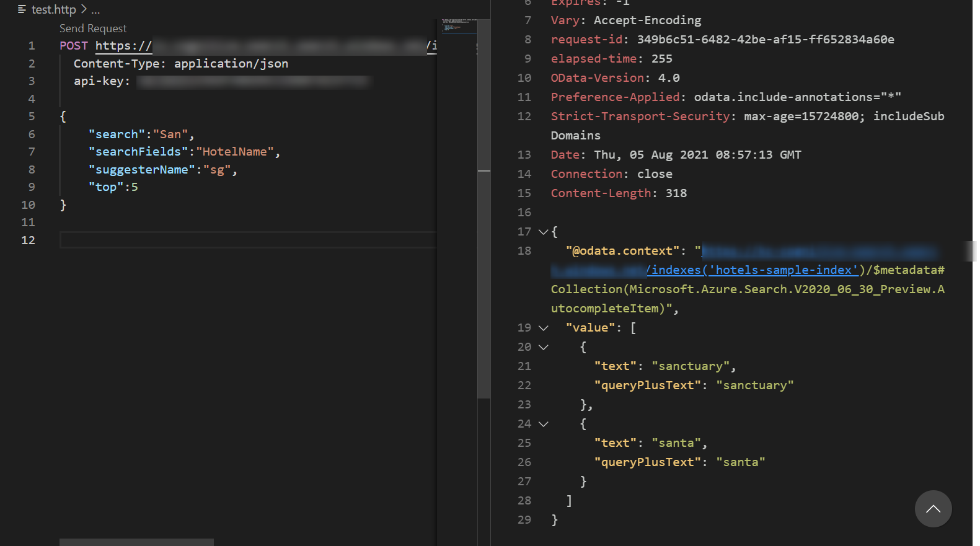Click the "San" search value
This screenshot has height=546, width=980.
pyautogui.click(x=170, y=134)
